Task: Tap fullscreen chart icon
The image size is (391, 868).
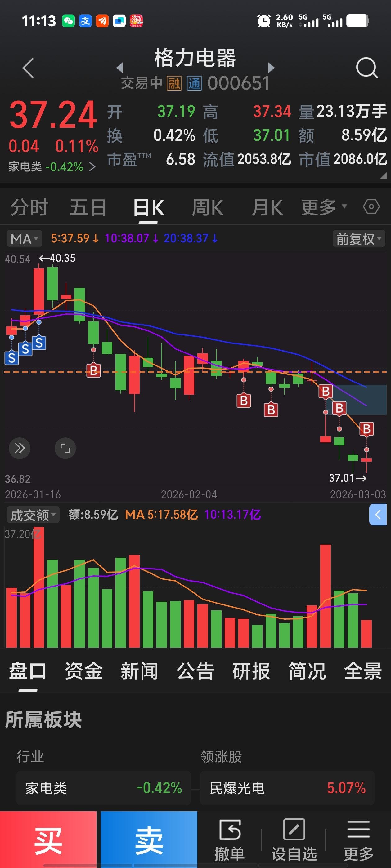Action: point(65,448)
